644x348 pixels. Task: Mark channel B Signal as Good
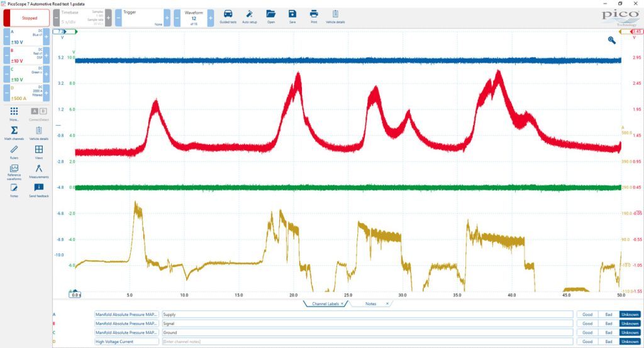coord(587,324)
